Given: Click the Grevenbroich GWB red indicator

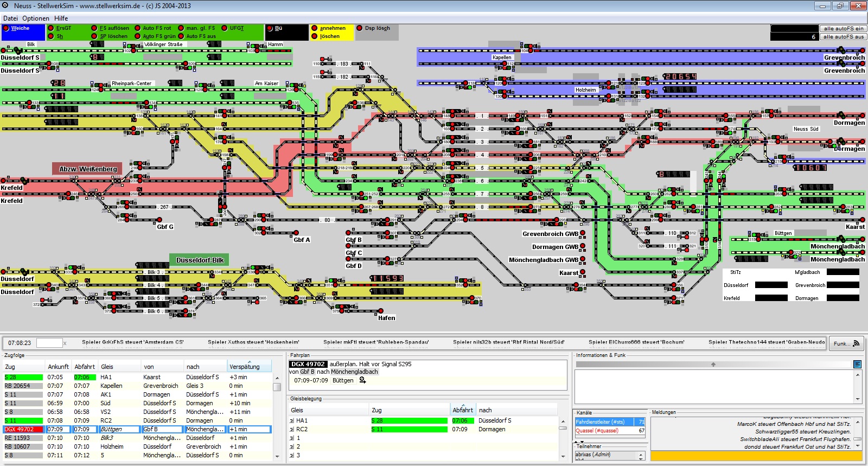Looking at the screenshot, I should 583,233.
